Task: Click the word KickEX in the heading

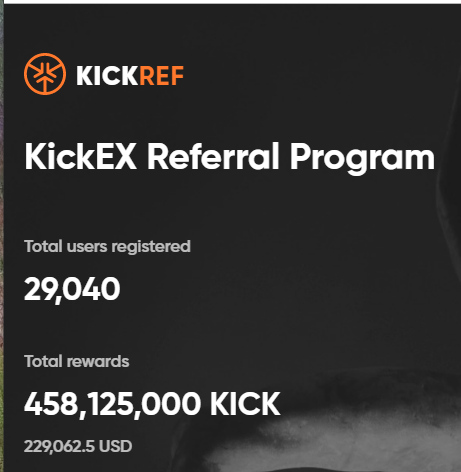Action: point(80,156)
